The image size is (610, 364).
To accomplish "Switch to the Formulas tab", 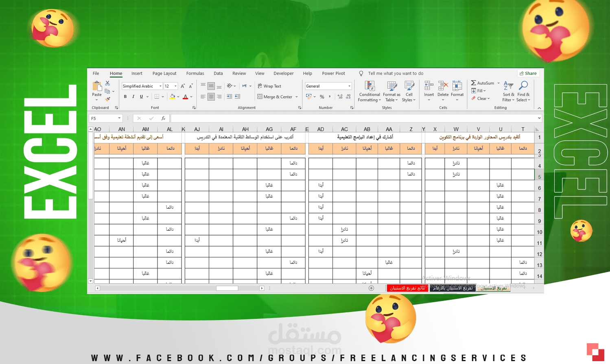I will tap(195, 74).
